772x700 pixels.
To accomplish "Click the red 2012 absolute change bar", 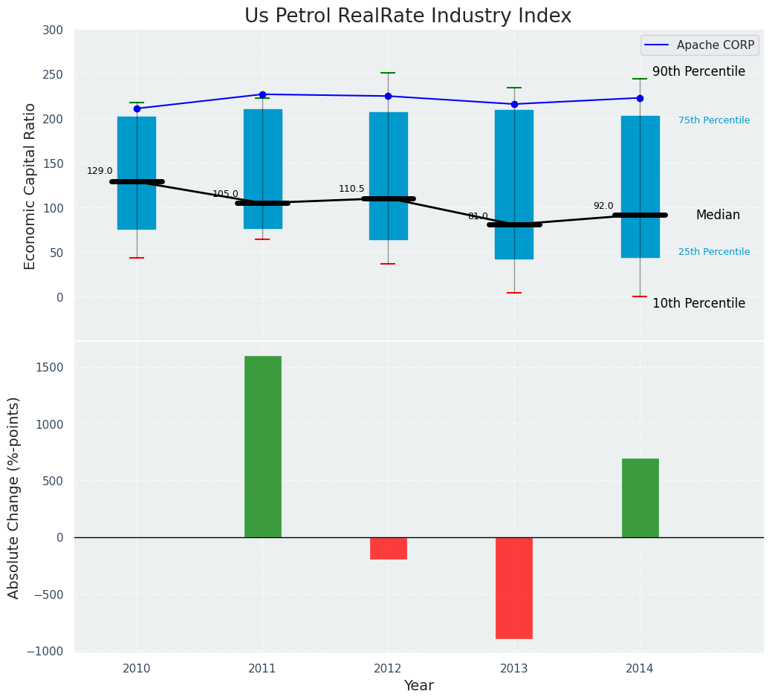I will pos(388,548).
